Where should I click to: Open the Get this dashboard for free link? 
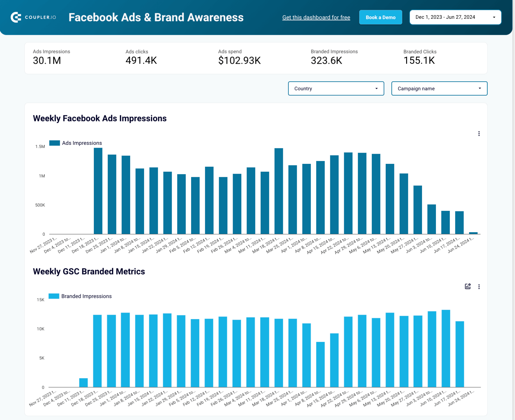coord(316,17)
